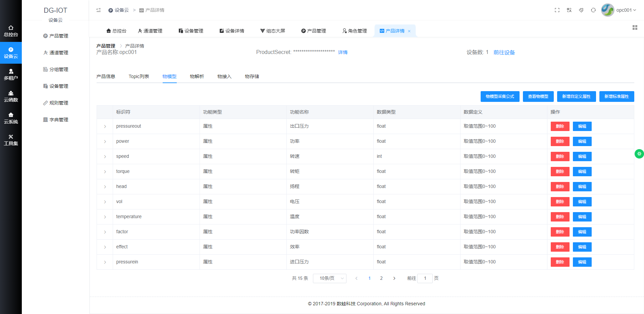Viewport: 644px width, 314px height.
Task: Open the 10条/页 page size dropdown
Action: pyautogui.click(x=330, y=278)
